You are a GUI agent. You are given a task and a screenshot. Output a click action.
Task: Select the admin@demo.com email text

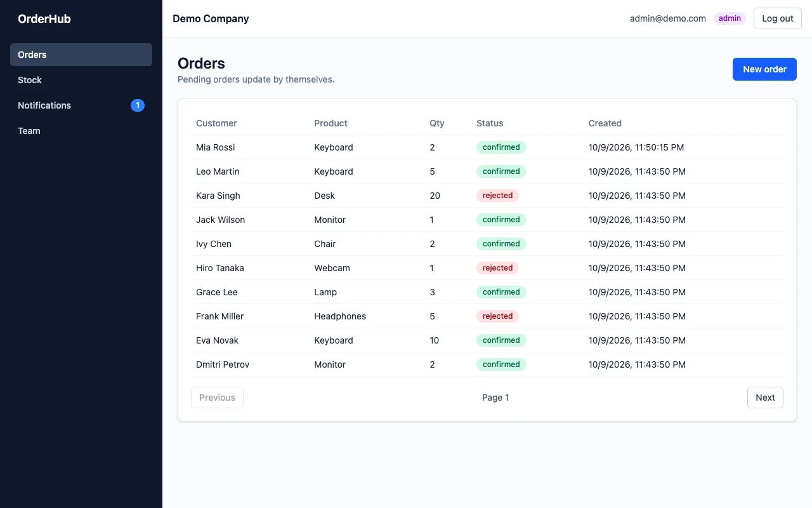pyautogui.click(x=668, y=18)
